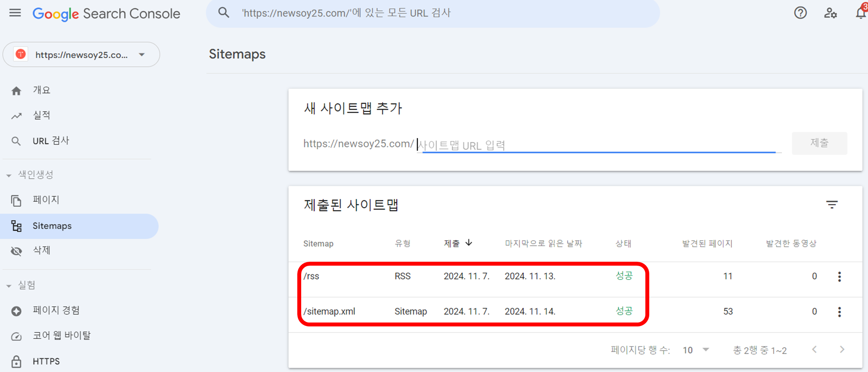This screenshot has width=868, height=372.
Task: Open more options for the /sitemap.xml row
Action: coord(839,312)
